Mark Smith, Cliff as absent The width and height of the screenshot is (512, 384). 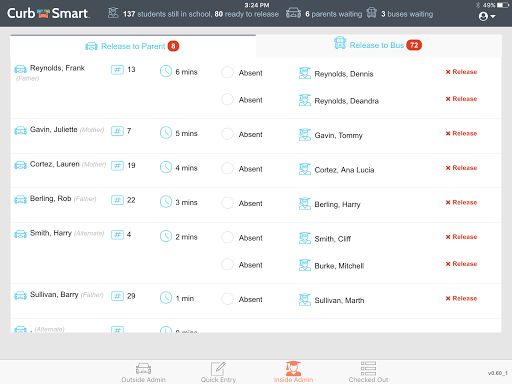[227, 237]
